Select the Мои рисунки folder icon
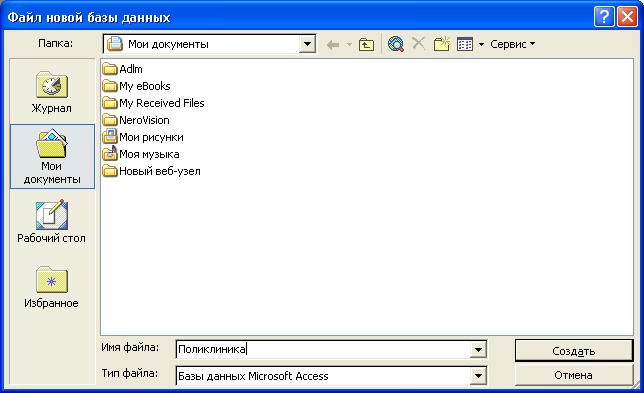 (x=110, y=136)
